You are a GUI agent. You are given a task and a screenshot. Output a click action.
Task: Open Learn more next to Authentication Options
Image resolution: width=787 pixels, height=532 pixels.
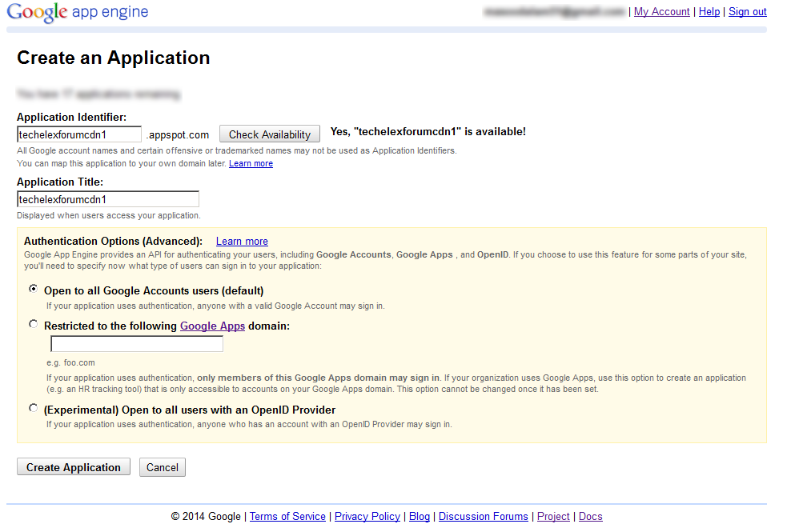pos(241,241)
